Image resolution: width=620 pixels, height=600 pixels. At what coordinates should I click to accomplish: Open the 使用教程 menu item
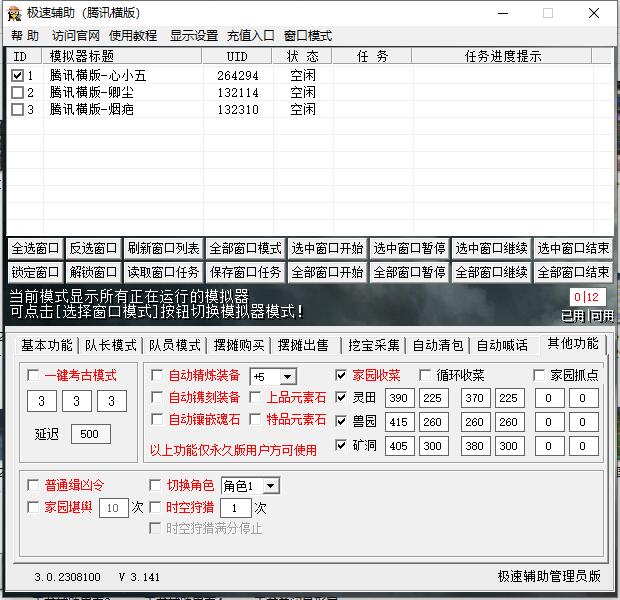click(133, 36)
